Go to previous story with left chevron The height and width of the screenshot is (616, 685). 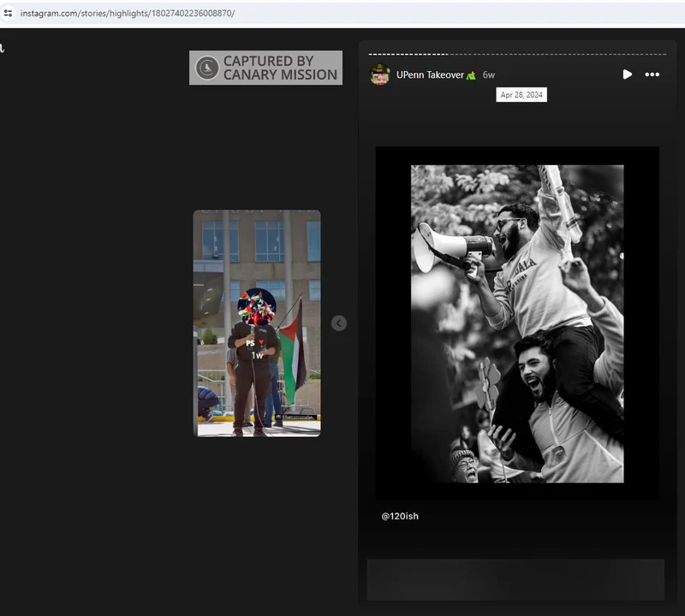339,323
